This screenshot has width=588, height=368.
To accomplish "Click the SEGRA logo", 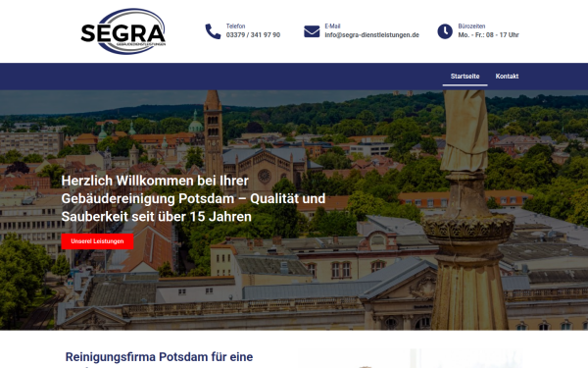I will (x=123, y=31).
